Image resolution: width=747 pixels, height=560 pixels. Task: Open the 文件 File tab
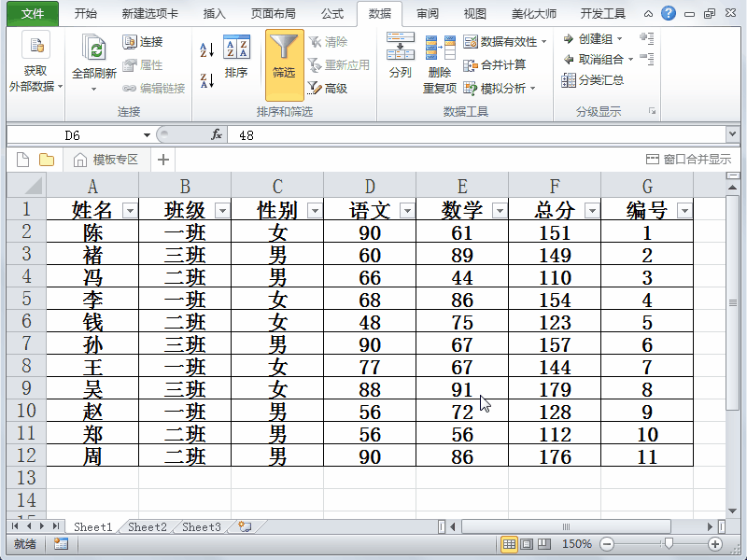click(33, 14)
